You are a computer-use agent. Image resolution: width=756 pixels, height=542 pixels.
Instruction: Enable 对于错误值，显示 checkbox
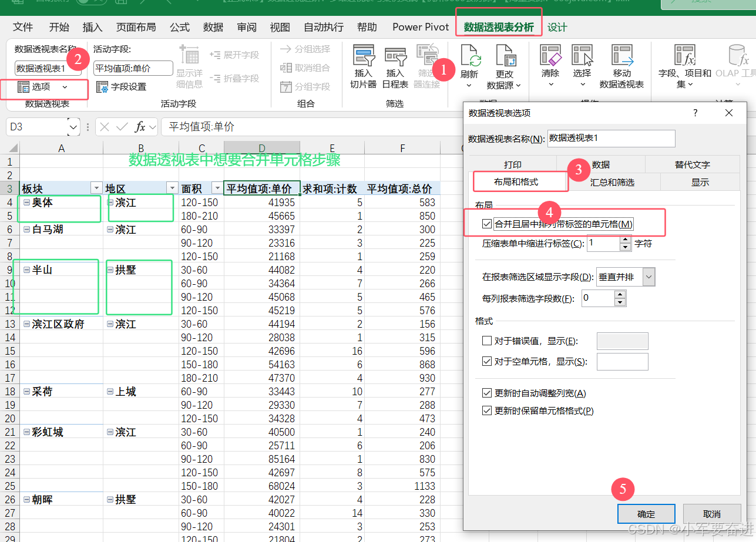(486, 341)
